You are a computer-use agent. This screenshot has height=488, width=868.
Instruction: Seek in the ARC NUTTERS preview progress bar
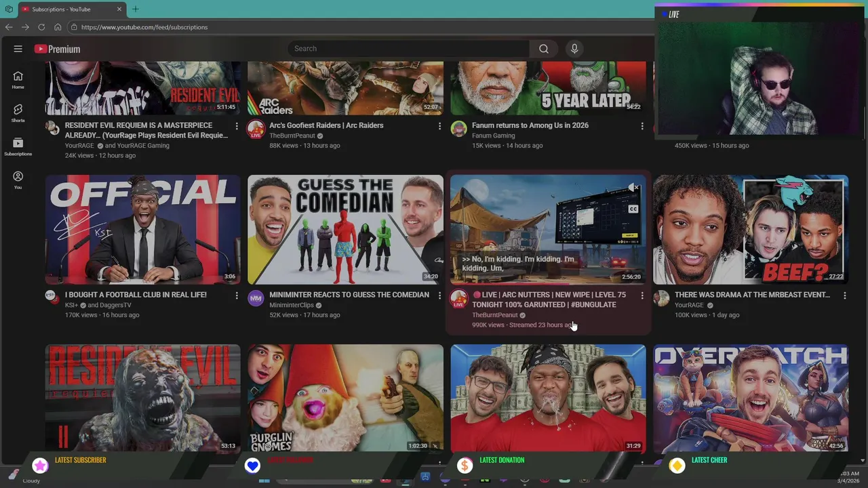(548, 284)
